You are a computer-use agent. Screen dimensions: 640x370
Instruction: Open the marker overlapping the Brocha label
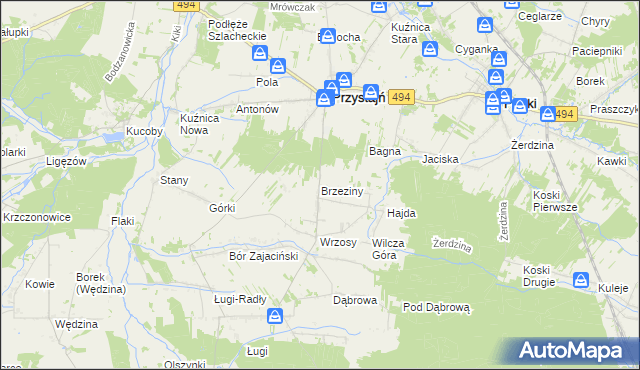tap(328, 36)
